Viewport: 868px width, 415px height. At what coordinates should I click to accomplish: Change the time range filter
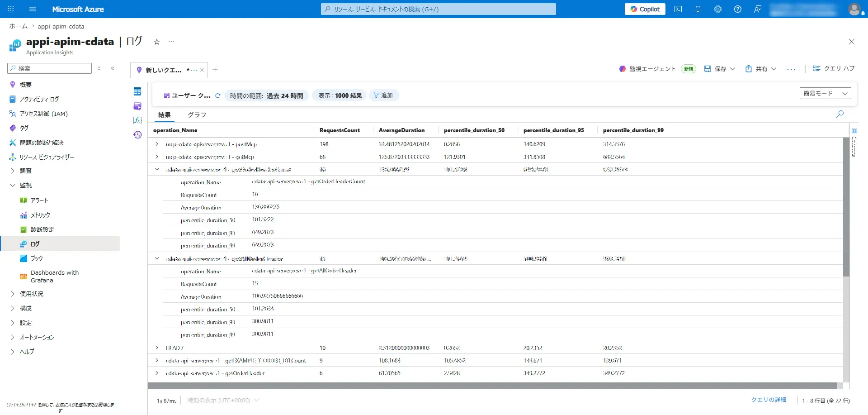pos(267,95)
